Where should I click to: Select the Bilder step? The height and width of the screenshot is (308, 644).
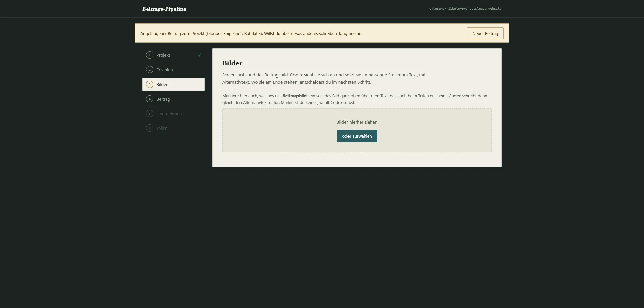click(173, 84)
